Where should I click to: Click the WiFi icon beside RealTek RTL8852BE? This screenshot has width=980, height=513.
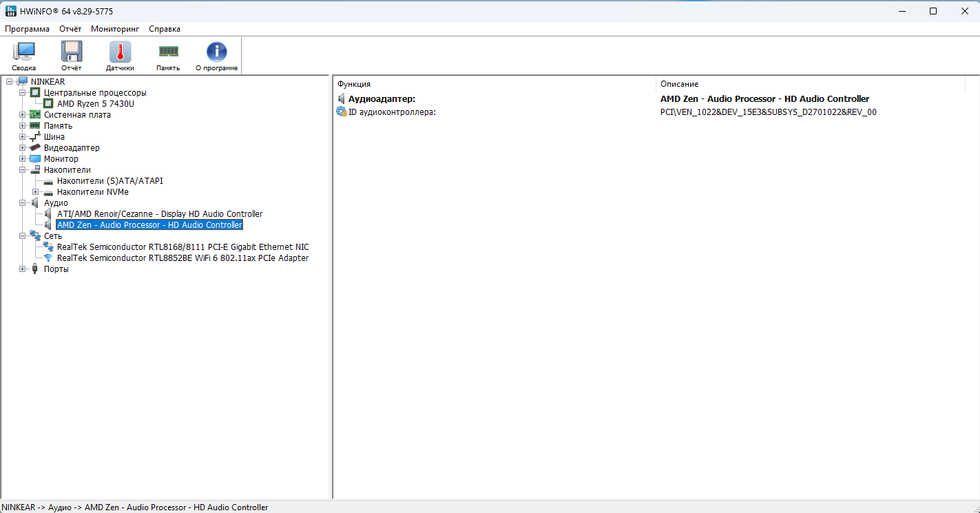(48, 258)
